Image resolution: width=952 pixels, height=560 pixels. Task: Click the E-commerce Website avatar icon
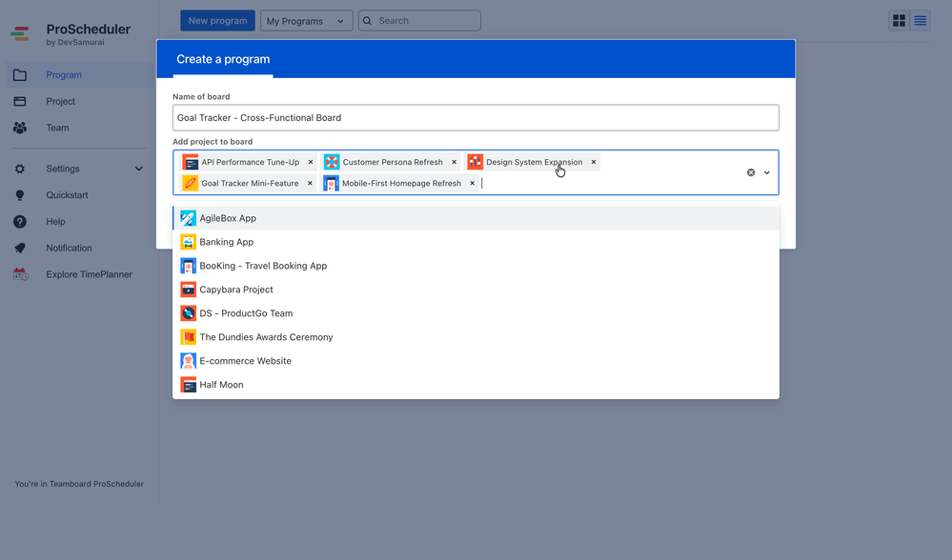[189, 361]
